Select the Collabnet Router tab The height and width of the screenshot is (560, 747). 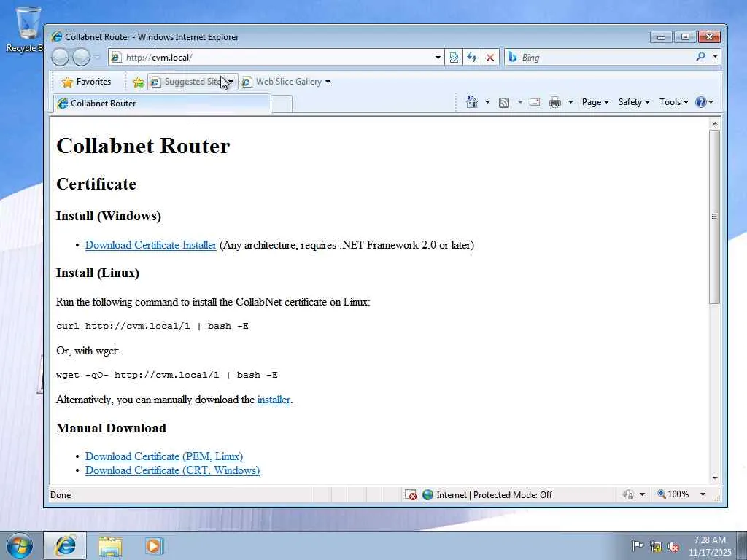pos(162,104)
